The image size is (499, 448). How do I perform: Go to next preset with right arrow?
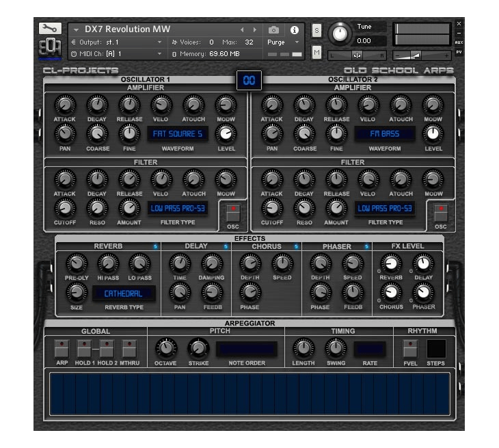point(255,30)
